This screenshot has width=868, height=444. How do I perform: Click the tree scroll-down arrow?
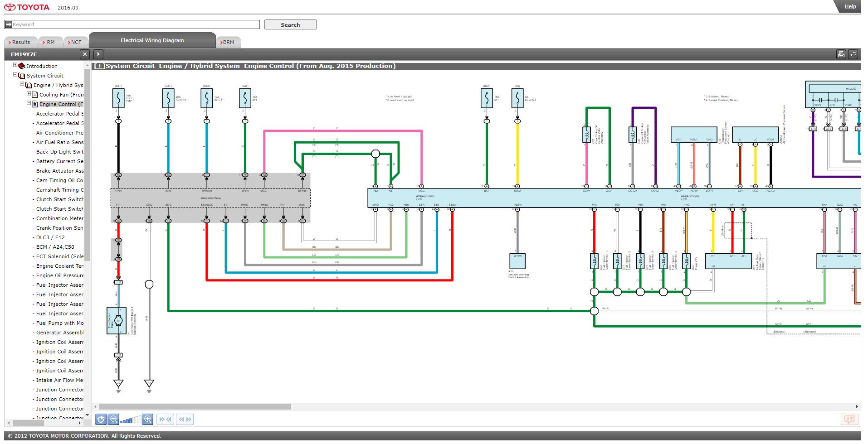88,415
